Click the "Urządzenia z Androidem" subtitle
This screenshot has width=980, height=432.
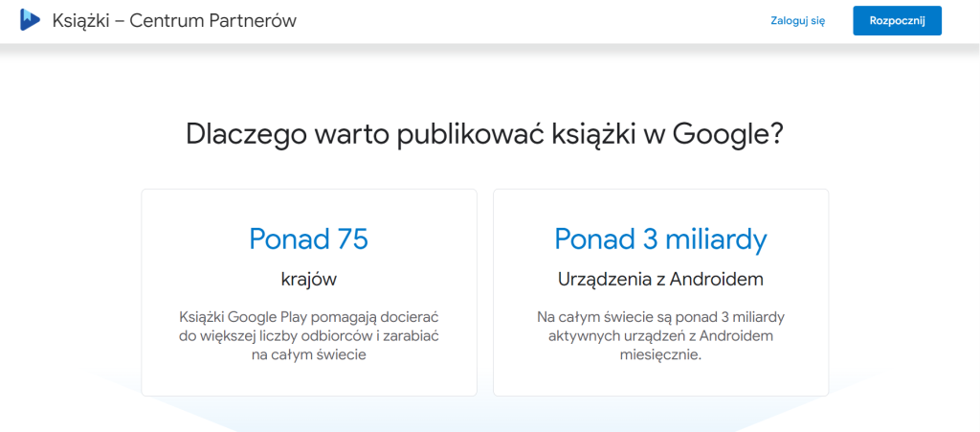point(660,279)
